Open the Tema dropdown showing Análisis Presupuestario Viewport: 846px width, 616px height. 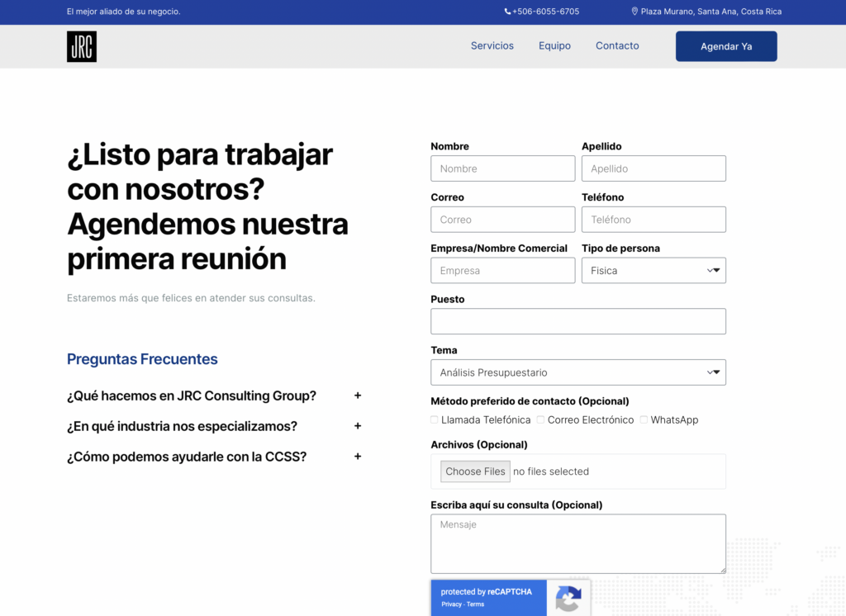pos(577,372)
